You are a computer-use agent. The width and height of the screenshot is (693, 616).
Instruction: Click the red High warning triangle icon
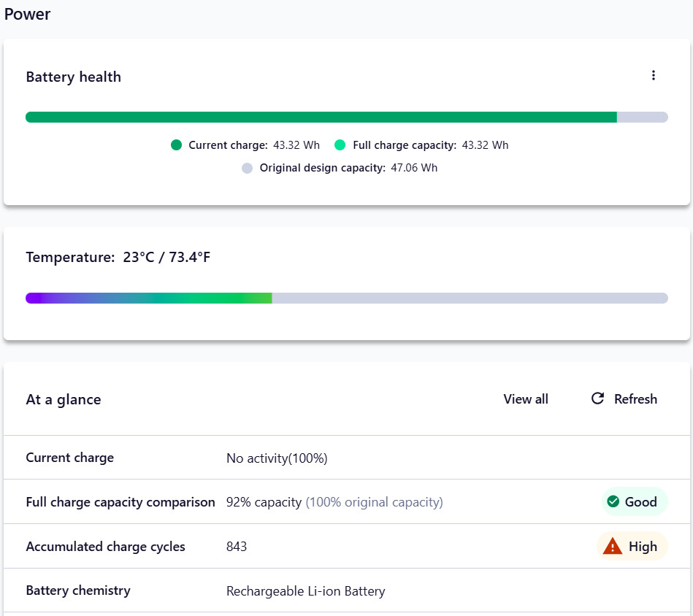(612, 546)
